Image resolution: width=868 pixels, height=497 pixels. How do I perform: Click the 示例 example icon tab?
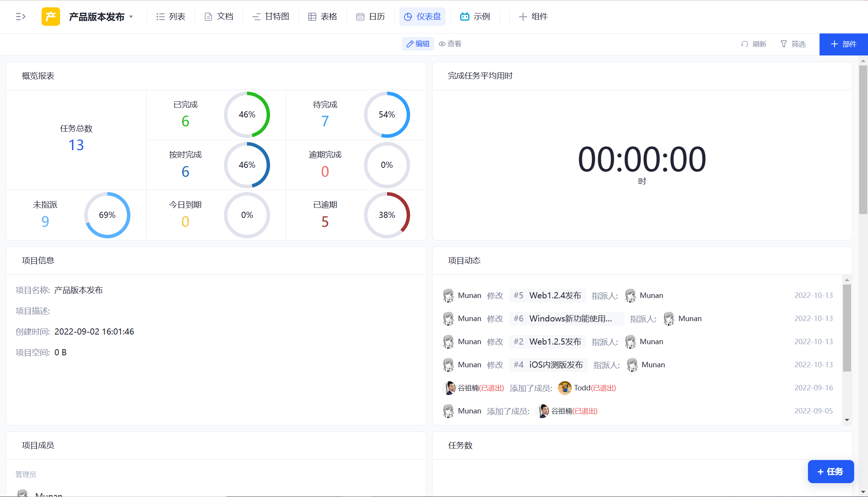tap(475, 17)
